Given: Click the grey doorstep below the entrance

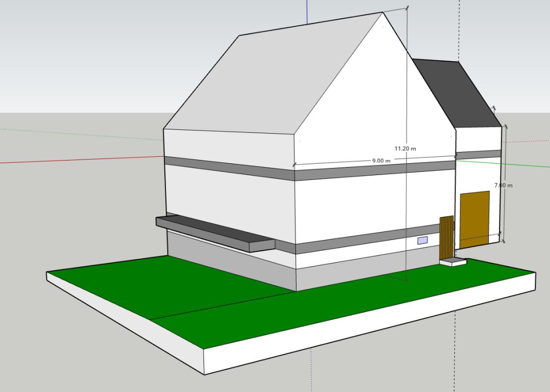Looking at the screenshot, I should coord(452,262).
